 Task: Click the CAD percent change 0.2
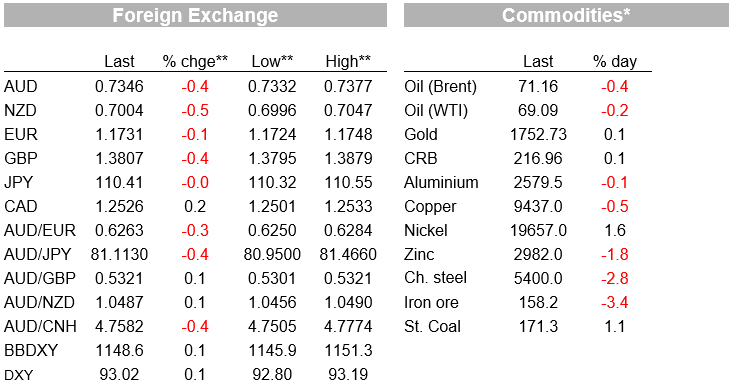pos(195,206)
